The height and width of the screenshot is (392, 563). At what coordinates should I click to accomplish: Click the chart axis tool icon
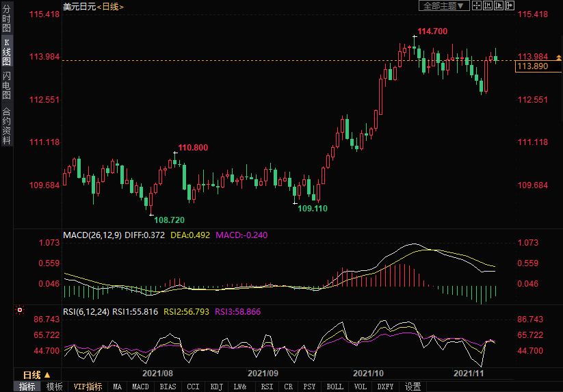coord(488,6)
